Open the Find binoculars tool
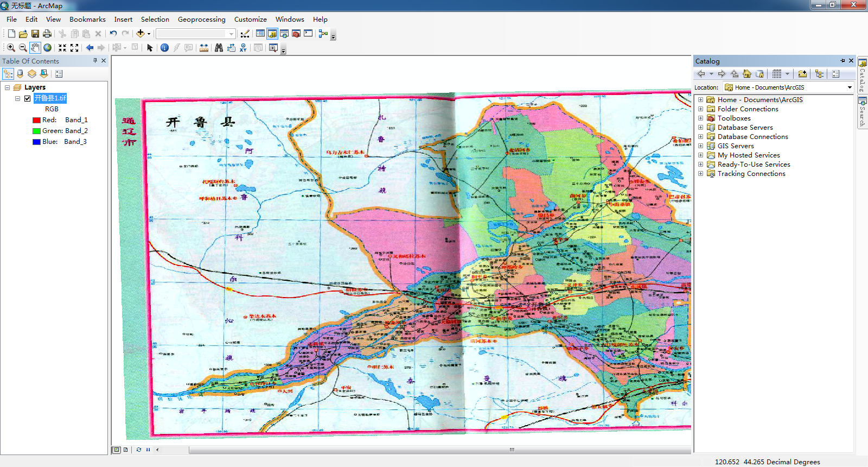The image size is (868, 467). click(219, 48)
